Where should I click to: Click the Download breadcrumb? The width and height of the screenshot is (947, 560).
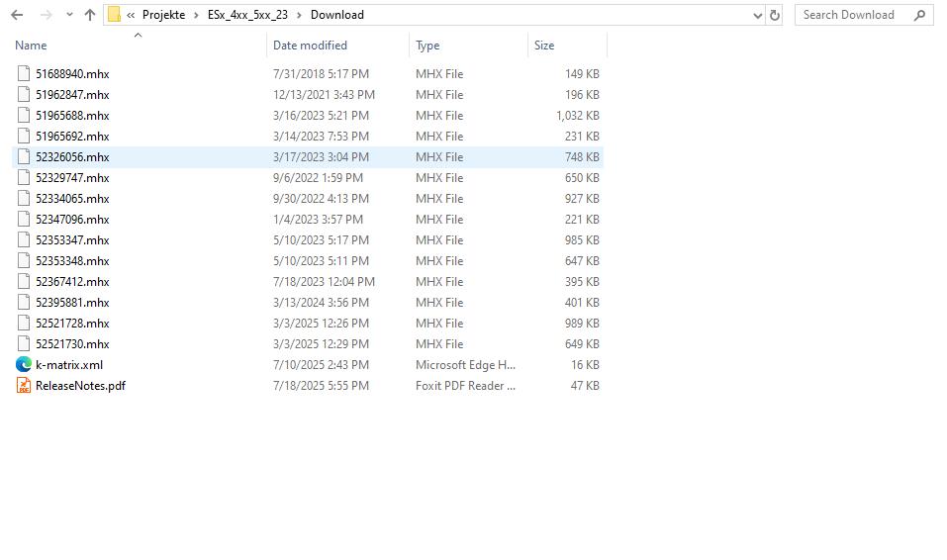coord(337,15)
